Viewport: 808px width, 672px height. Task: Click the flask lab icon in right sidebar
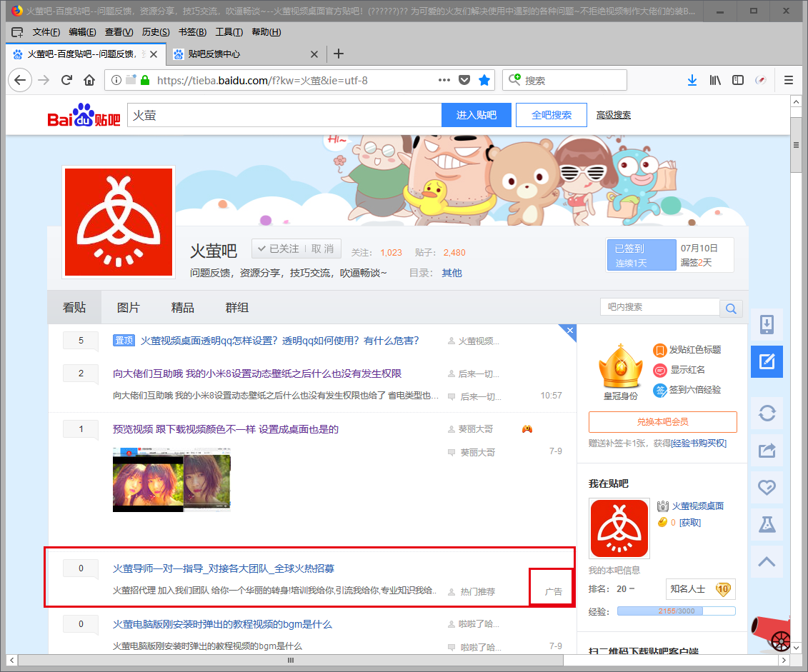[x=767, y=524]
